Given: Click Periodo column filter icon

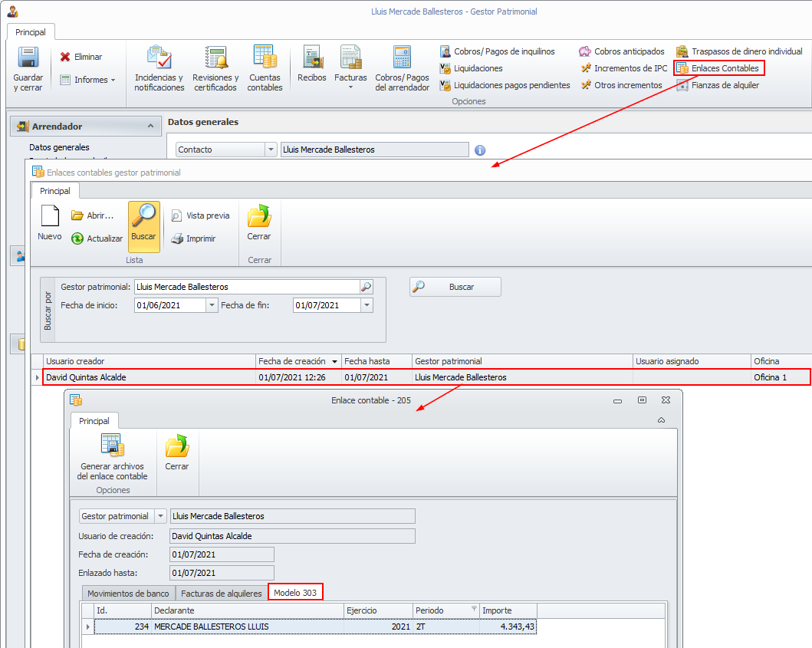Looking at the screenshot, I should [475, 608].
